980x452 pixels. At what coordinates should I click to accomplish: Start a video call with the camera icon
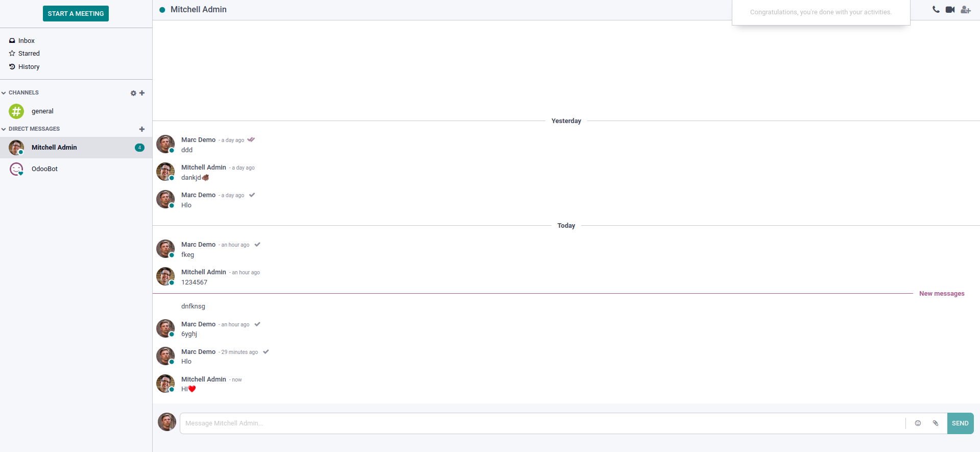950,10
